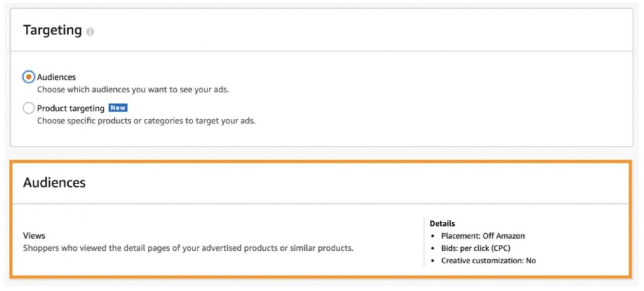Select the Audiences radio button
Image resolution: width=644 pixels, height=291 pixels.
[28, 77]
